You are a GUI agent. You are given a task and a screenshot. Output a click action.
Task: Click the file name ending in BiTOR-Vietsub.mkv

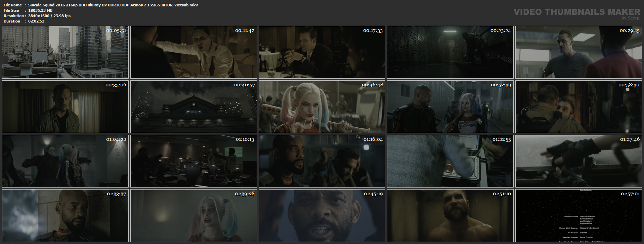pyautogui.click(x=113, y=5)
